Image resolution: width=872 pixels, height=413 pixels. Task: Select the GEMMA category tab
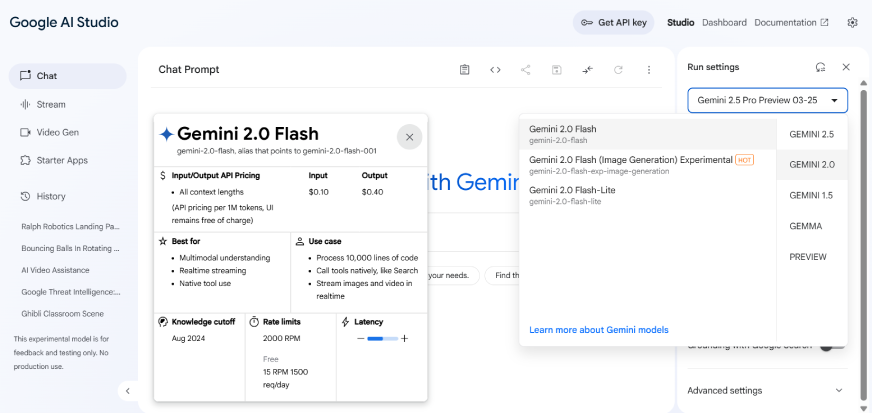coord(812,226)
